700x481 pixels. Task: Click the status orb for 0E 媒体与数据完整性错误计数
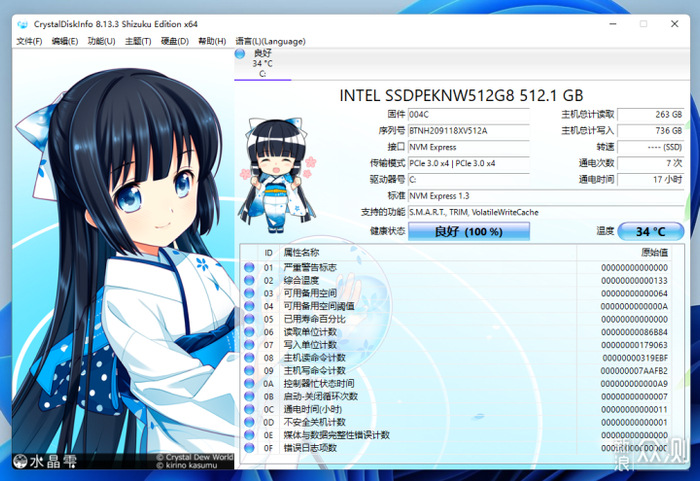coord(249,435)
